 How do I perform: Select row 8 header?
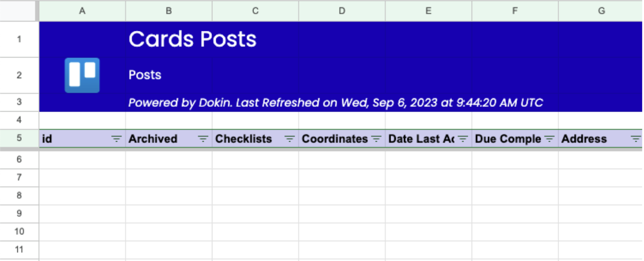click(19, 195)
